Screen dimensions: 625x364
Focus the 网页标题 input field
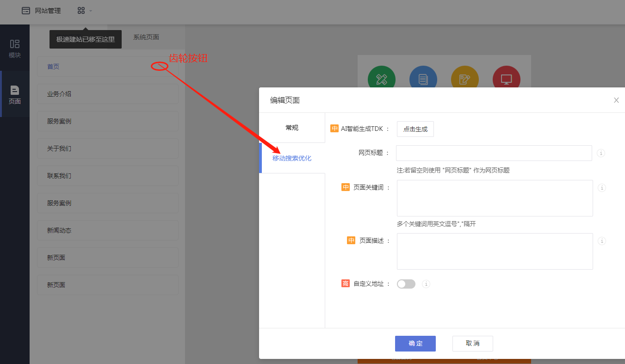point(494,153)
